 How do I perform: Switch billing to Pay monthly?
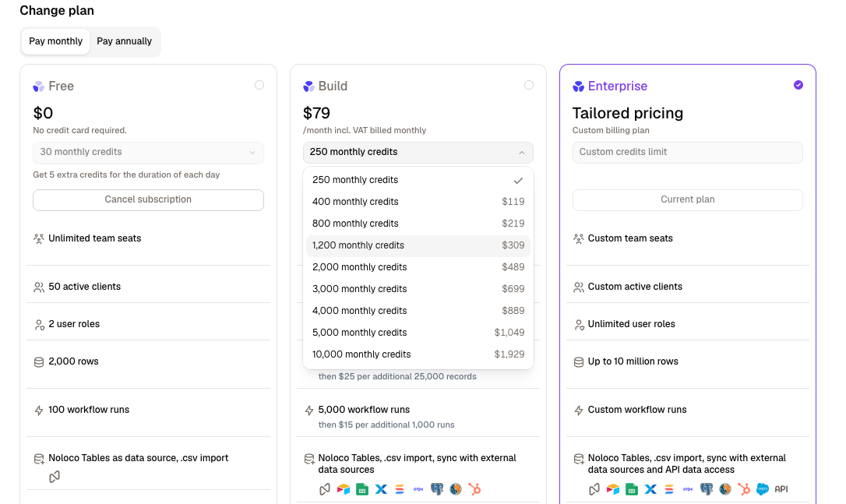(x=55, y=41)
